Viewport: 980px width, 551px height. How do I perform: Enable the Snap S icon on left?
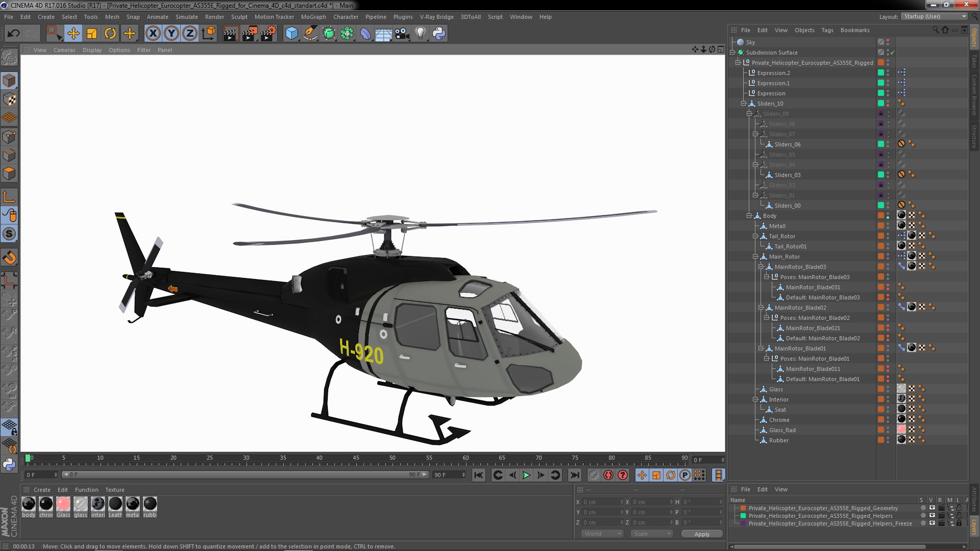(9, 234)
